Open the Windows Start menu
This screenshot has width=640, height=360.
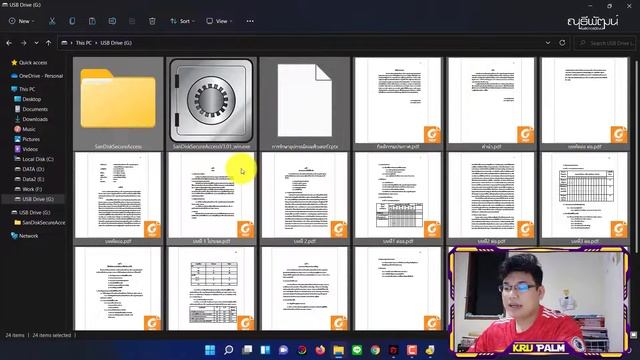(x=210, y=350)
